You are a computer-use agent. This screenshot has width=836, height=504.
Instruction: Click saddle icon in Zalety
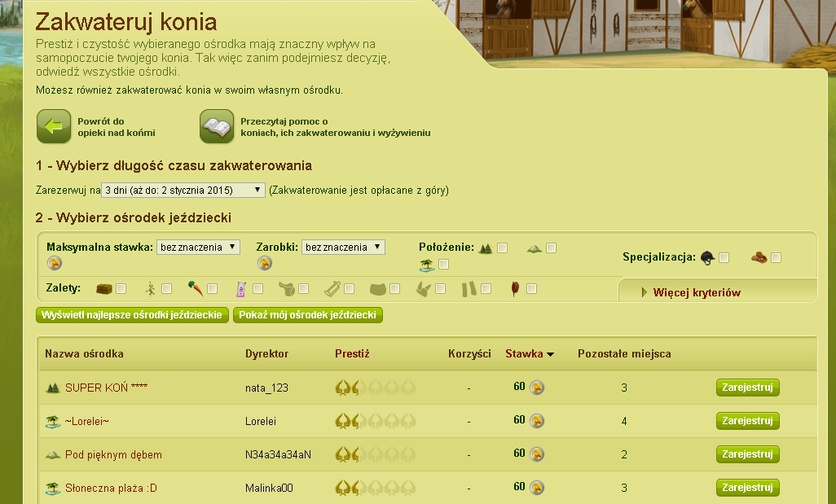coord(287,289)
